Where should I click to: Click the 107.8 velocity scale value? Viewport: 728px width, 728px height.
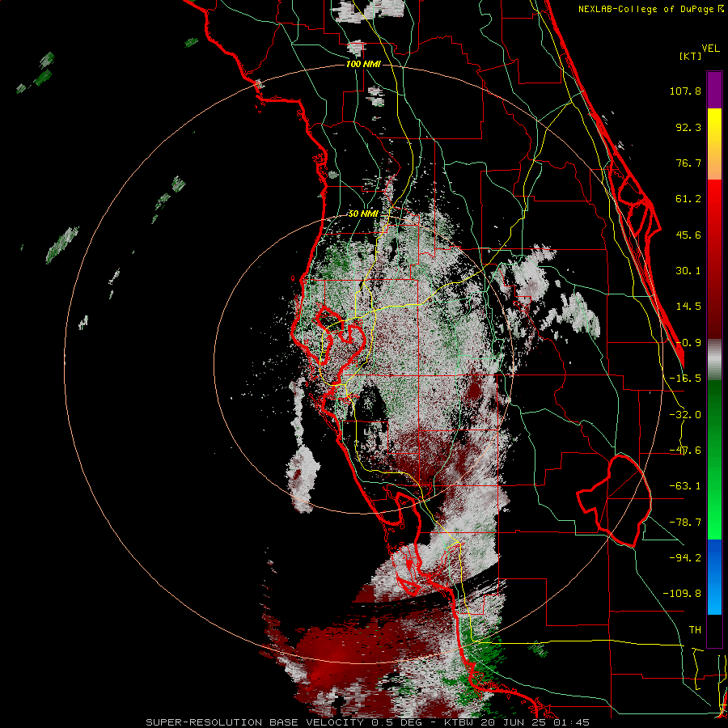685,91
